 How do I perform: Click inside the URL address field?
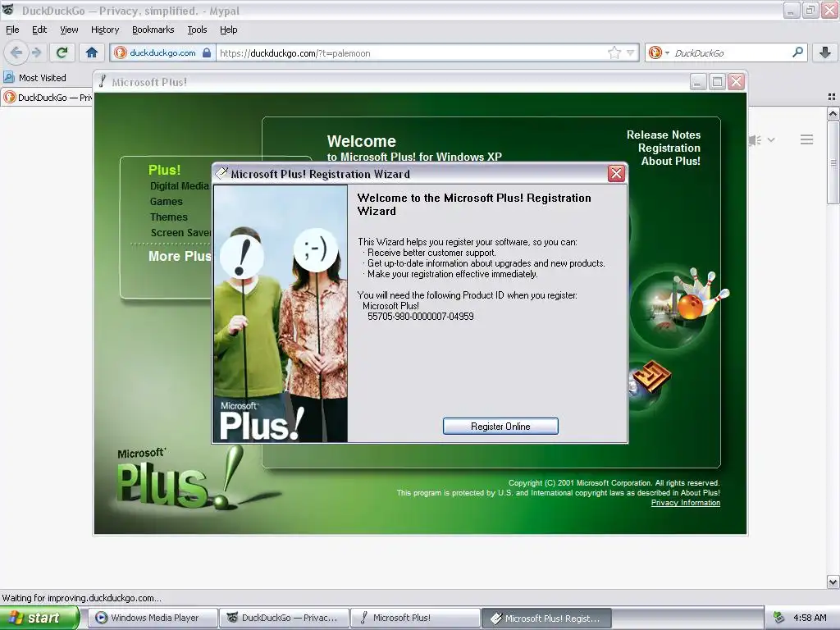(x=412, y=53)
